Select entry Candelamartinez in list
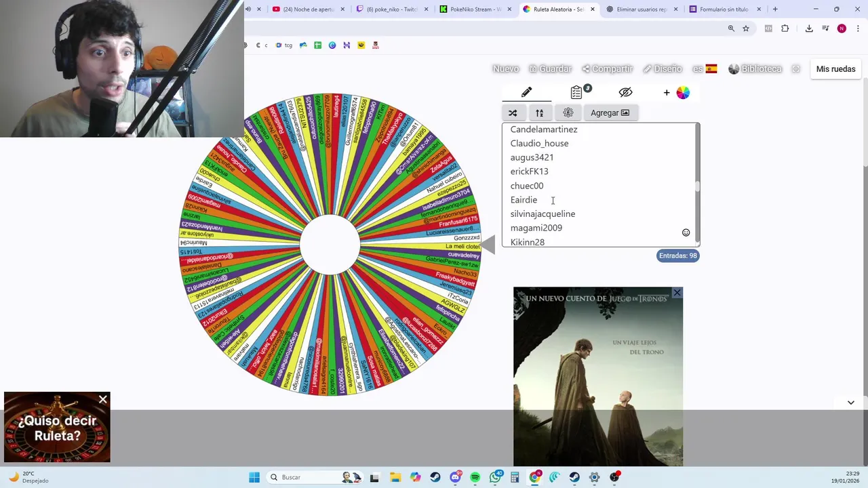 point(544,129)
